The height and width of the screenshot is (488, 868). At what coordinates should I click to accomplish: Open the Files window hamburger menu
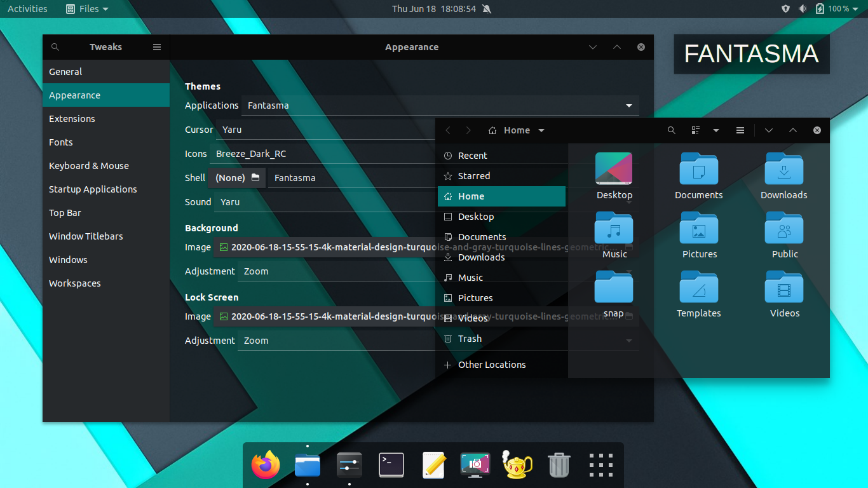(x=740, y=130)
